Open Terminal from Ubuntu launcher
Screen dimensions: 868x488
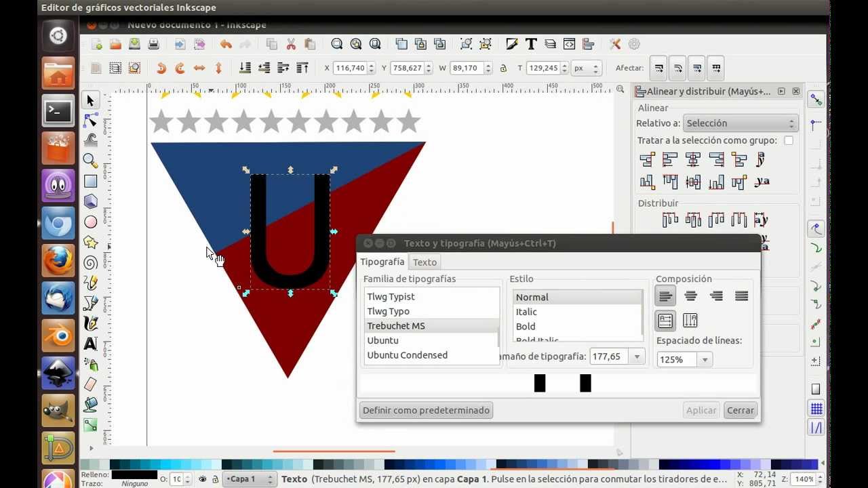coord(58,111)
